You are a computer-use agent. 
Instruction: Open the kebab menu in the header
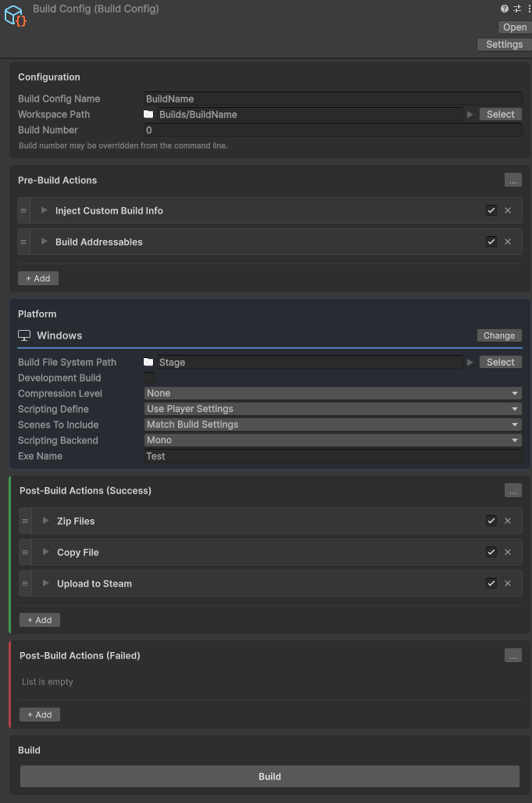coord(529,9)
